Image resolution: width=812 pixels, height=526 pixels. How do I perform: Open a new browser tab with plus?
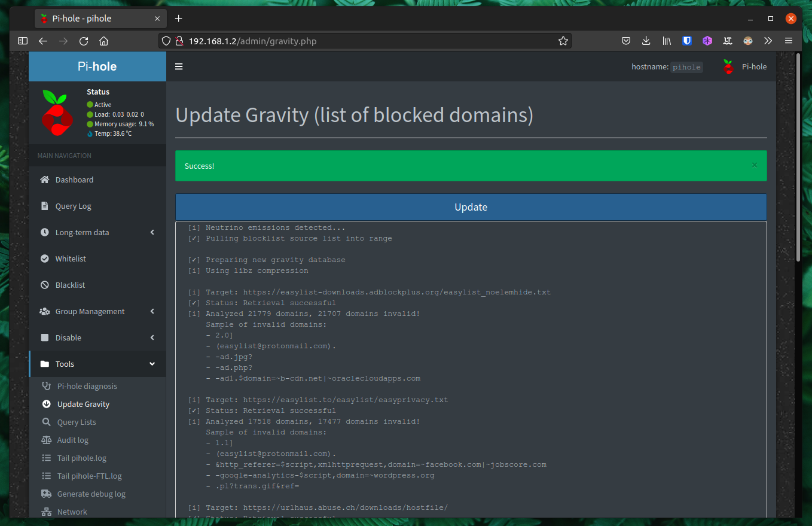click(178, 19)
